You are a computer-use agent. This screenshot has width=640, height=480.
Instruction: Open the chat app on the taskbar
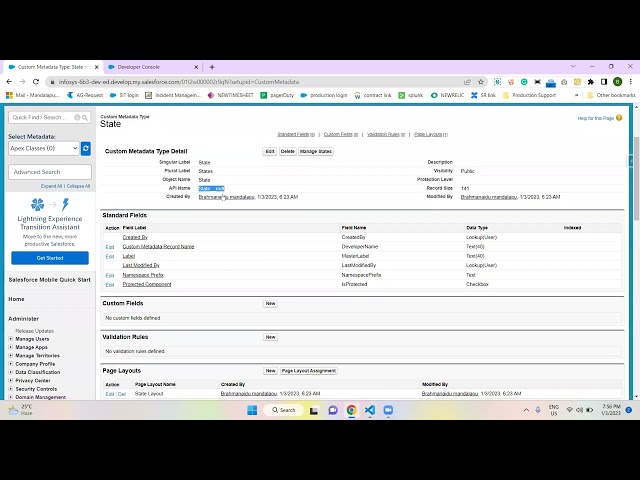[333, 410]
